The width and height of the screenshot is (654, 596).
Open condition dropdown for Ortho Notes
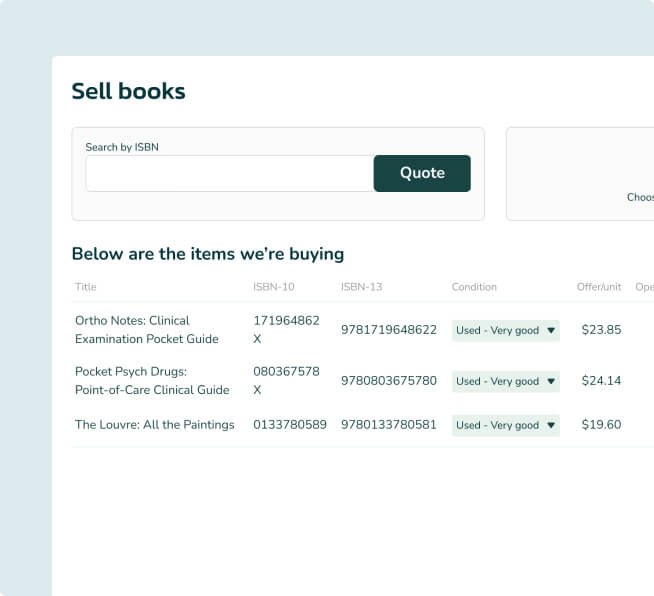pyautogui.click(x=505, y=330)
